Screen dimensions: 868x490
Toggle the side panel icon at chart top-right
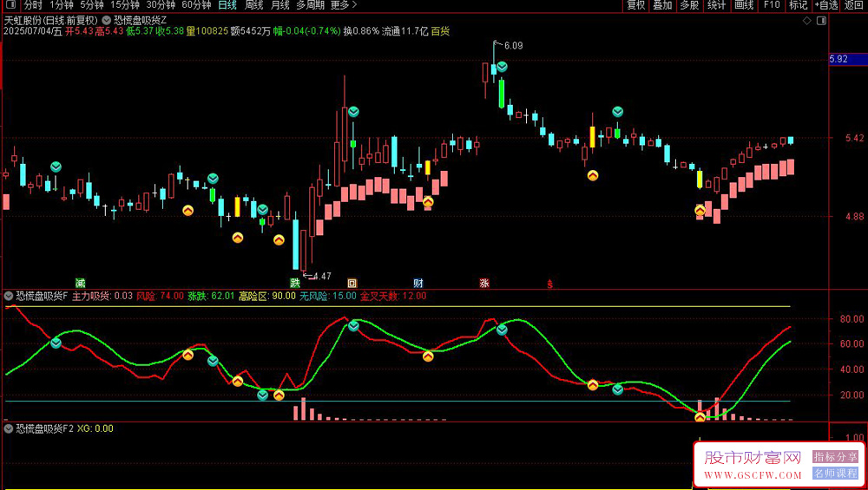[x=821, y=21]
